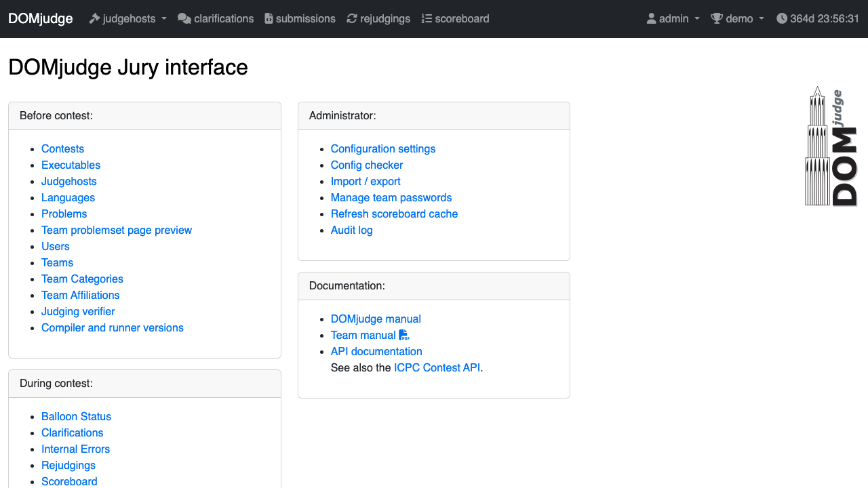Viewport: 868px width, 488px height.
Task: Click the rejudgings refresh arrows icon
Action: pyautogui.click(x=351, y=19)
